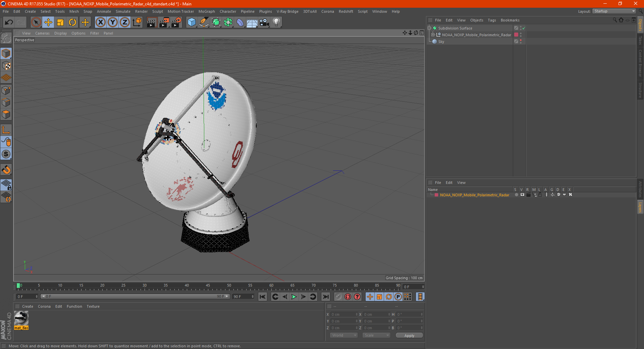The width and height of the screenshot is (644, 349).
Task: Open the deformer objects icon
Action: pyautogui.click(x=240, y=22)
